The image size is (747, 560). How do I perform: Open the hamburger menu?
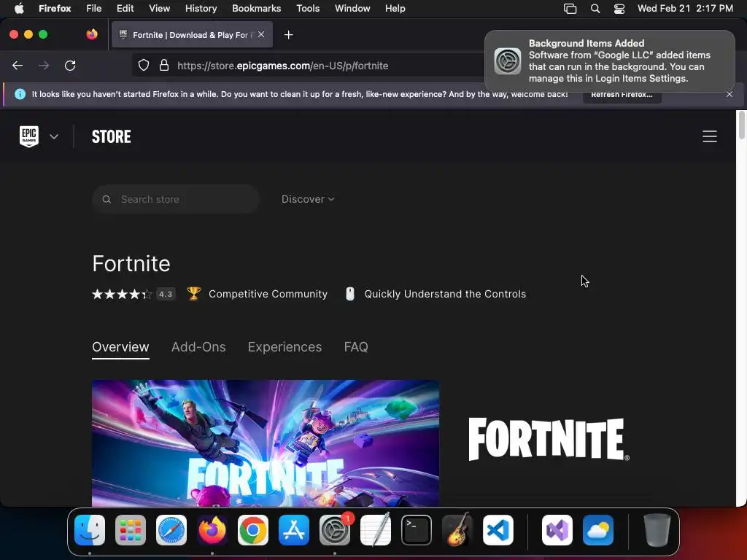[x=709, y=136]
